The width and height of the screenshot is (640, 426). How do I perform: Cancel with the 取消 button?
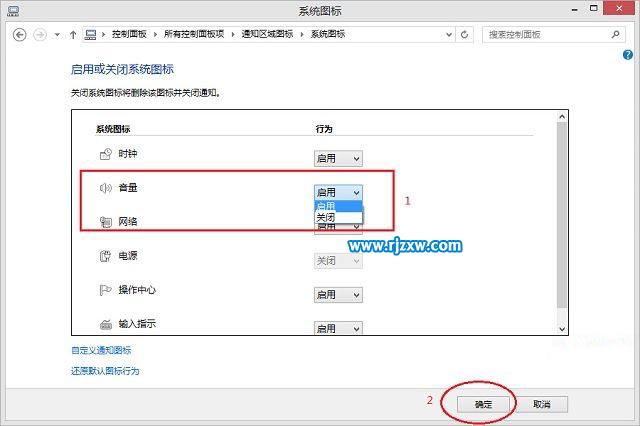pos(542,404)
